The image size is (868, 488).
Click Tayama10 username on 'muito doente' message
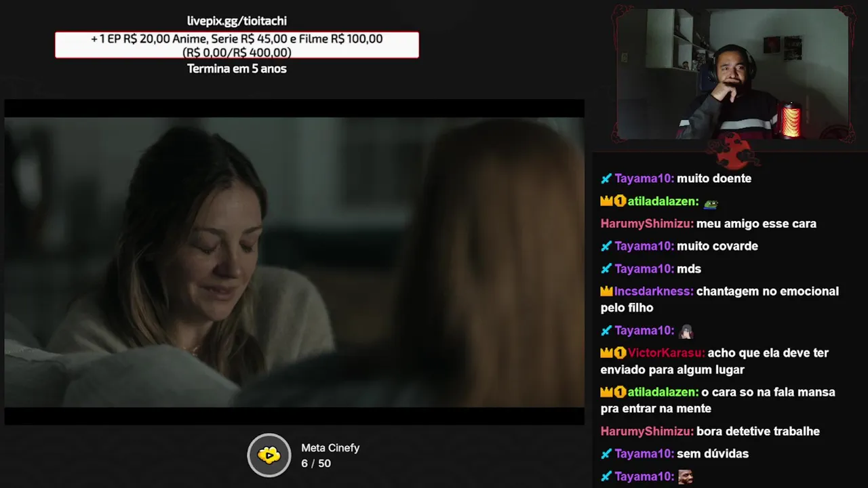click(x=644, y=178)
